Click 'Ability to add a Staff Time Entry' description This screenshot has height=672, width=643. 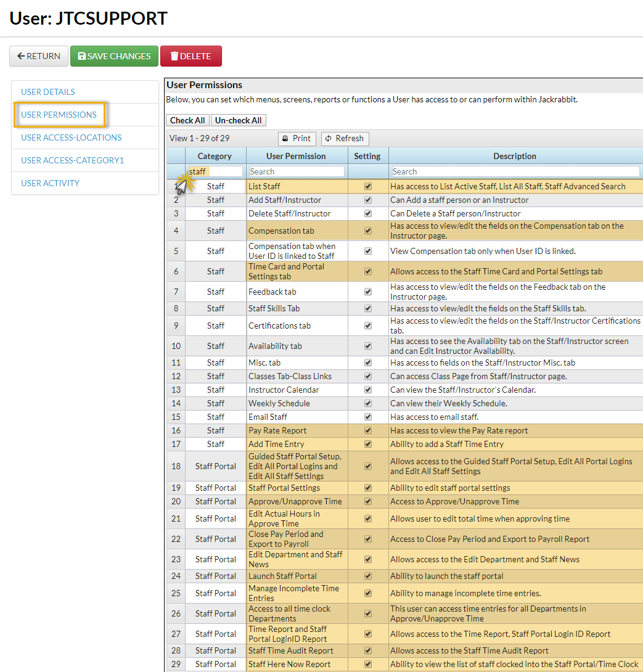447,444
